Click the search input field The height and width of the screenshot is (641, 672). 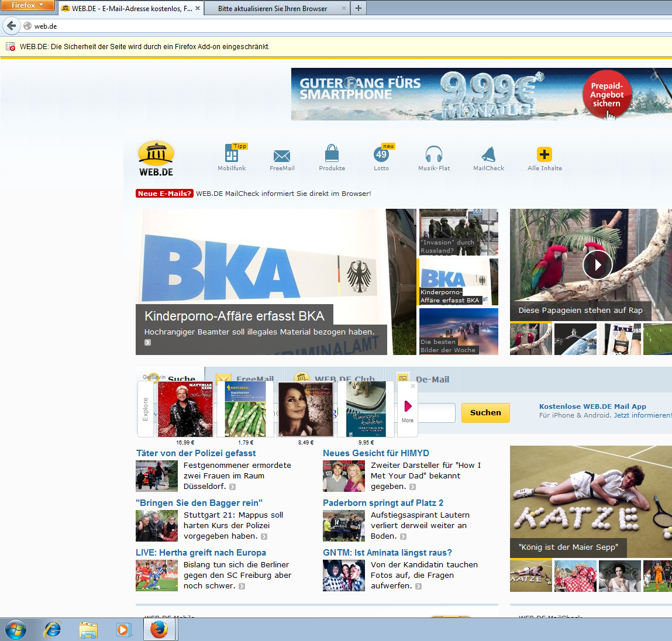(x=436, y=413)
